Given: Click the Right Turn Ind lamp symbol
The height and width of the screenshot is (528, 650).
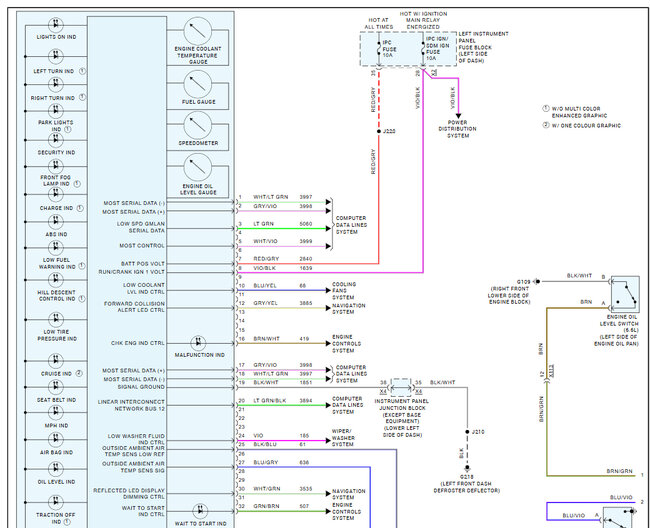Looking at the screenshot, I should [56, 85].
